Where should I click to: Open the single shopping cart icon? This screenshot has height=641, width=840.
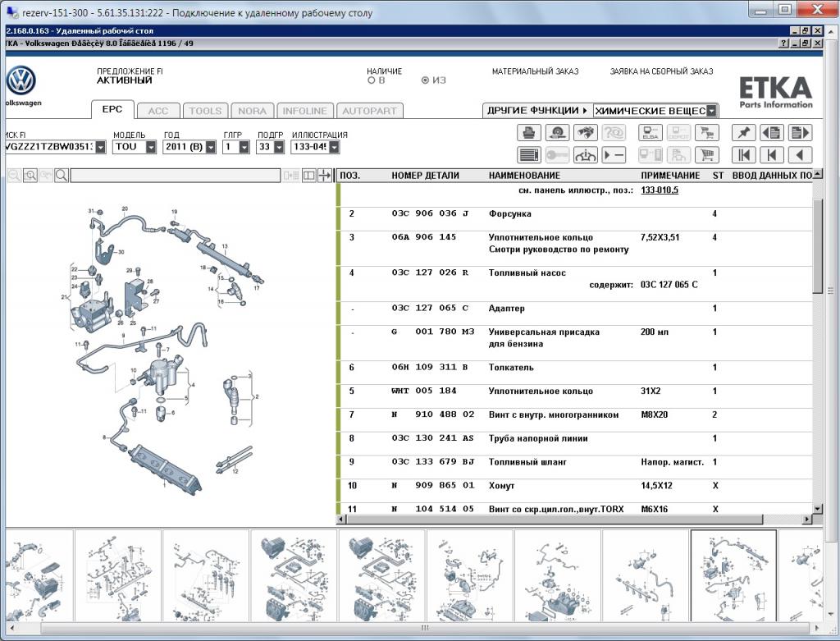pyautogui.click(x=706, y=155)
